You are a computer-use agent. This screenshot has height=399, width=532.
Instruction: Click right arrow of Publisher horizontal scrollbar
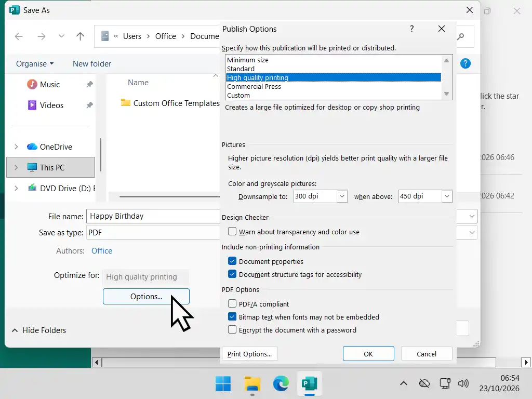click(x=526, y=362)
